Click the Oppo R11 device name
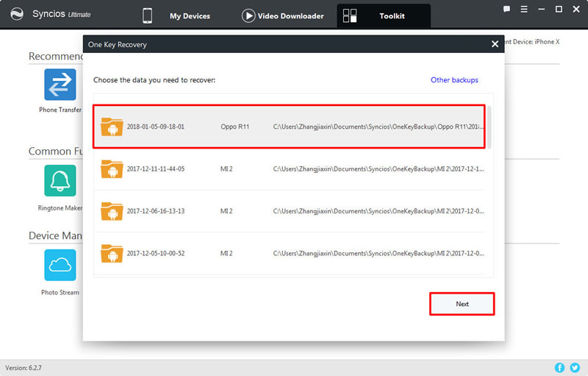This screenshot has width=588, height=376. point(234,127)
